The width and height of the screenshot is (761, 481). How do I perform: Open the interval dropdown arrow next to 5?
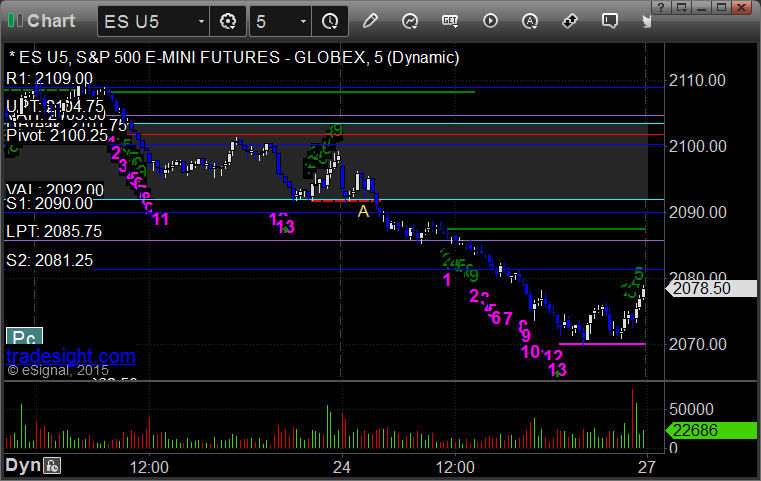pos(303,22)
